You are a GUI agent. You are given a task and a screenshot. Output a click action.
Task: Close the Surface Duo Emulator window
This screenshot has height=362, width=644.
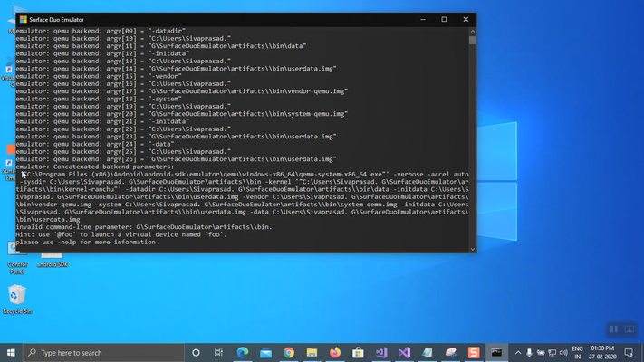[466, 19]
